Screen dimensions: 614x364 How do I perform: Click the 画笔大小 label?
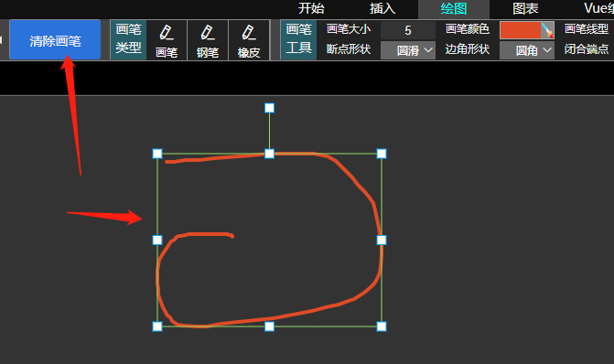coord(349,29)
